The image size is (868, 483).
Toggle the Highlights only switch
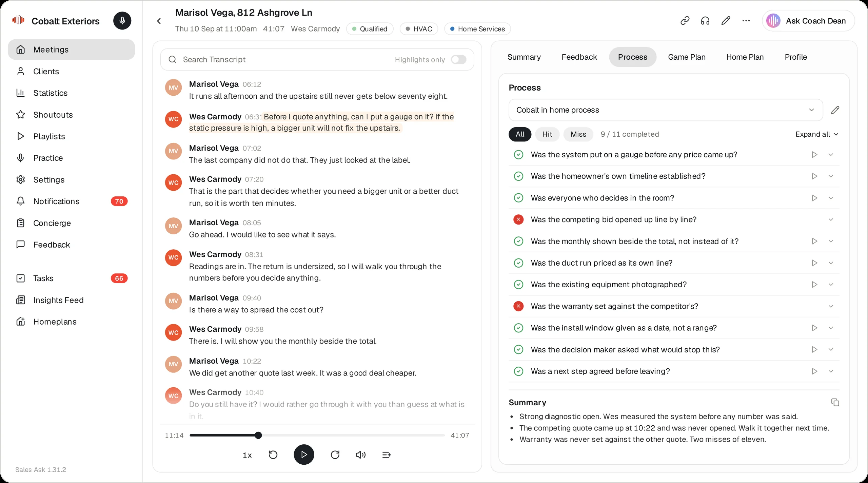click(458, 59)
